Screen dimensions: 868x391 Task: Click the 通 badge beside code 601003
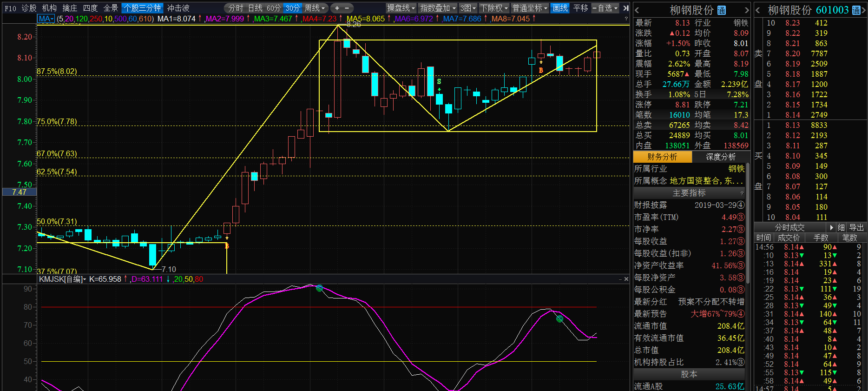856,10
